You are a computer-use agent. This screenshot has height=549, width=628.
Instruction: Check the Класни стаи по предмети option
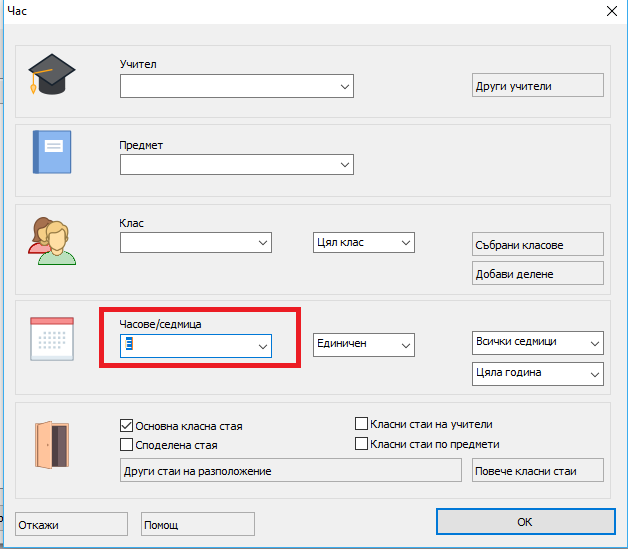[x=362, y=444]
